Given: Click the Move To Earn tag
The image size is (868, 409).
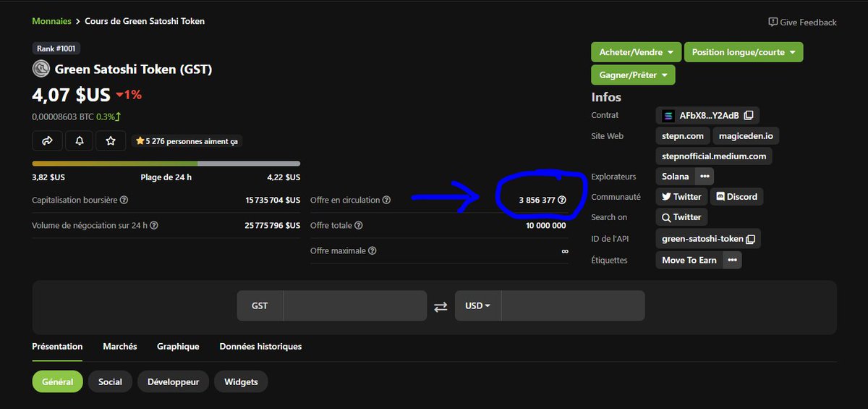Looking at the screenshot, I should coord(689,260).
